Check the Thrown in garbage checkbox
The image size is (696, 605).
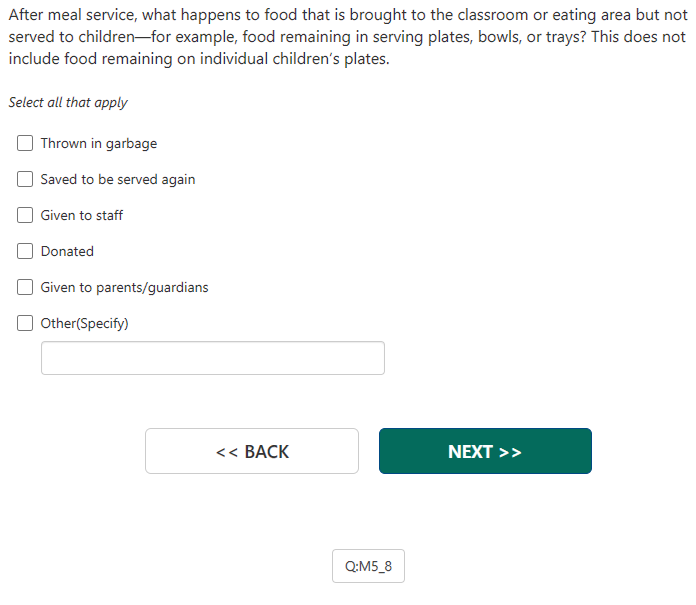click(26, 143)
